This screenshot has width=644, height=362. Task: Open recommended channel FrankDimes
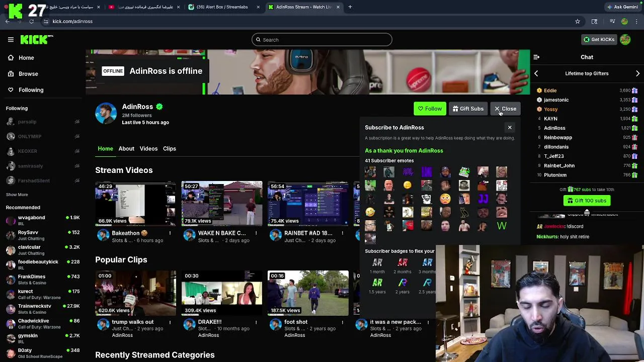pyautogui.click(x=43, y=280)
